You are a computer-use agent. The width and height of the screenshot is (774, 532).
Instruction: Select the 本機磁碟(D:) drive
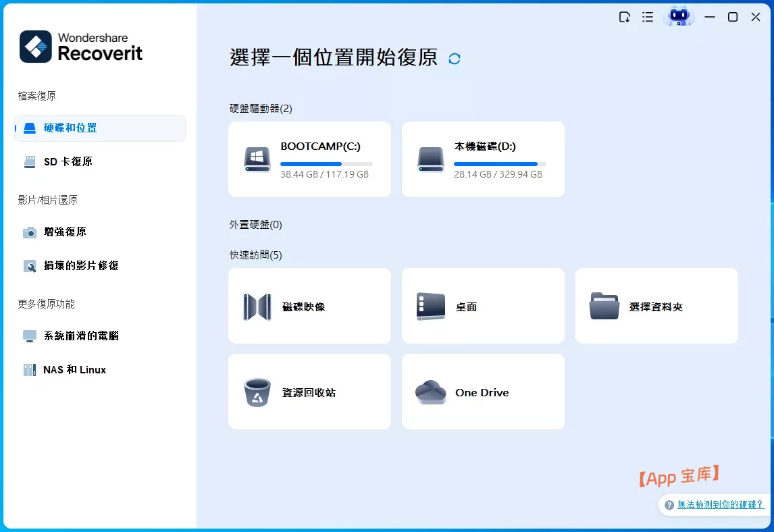pyautogui.click(x=483, y=159)
